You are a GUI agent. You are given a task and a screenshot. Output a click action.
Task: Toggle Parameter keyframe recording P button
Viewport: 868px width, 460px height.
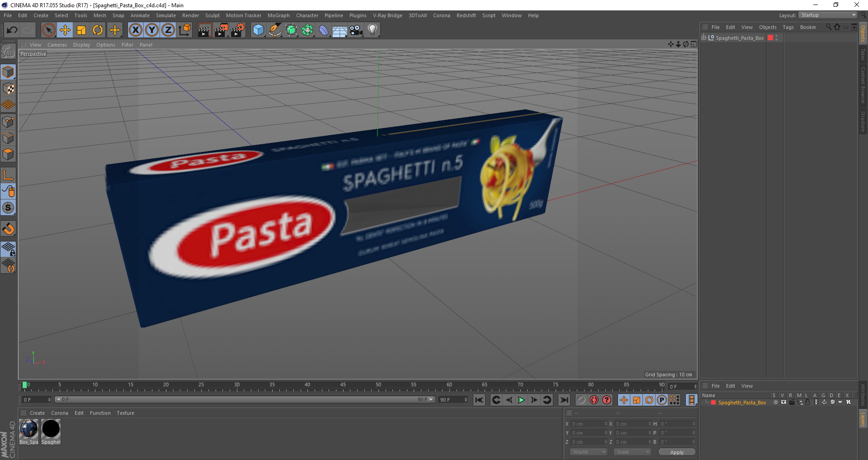click(x=662, y=400)
